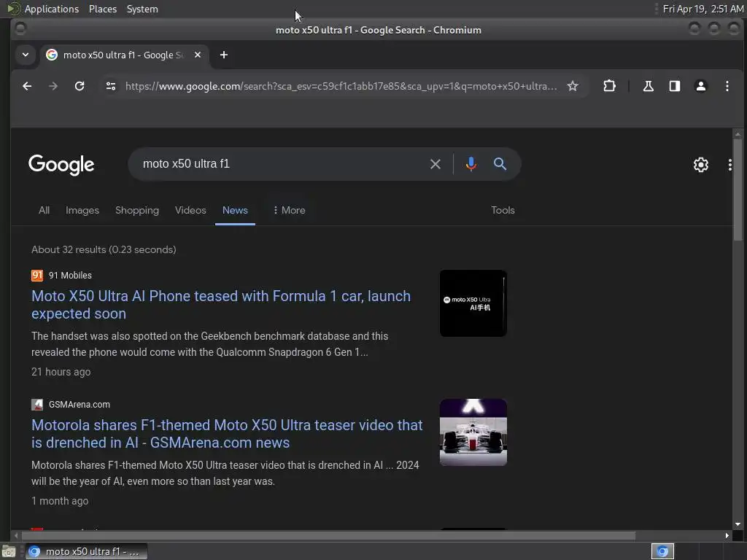This screenshot has width=747, height=560.
Task: Open the System menu
Action: pos(142,9)
